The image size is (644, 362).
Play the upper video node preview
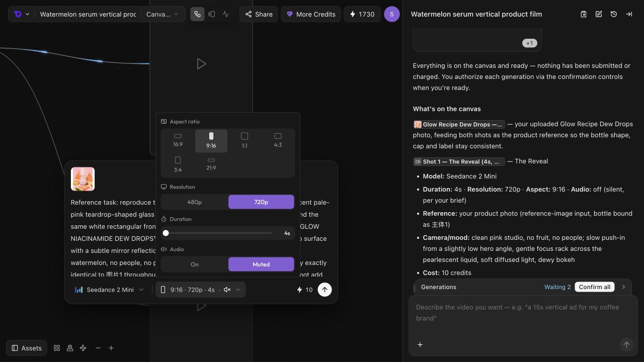click(201, 64)
